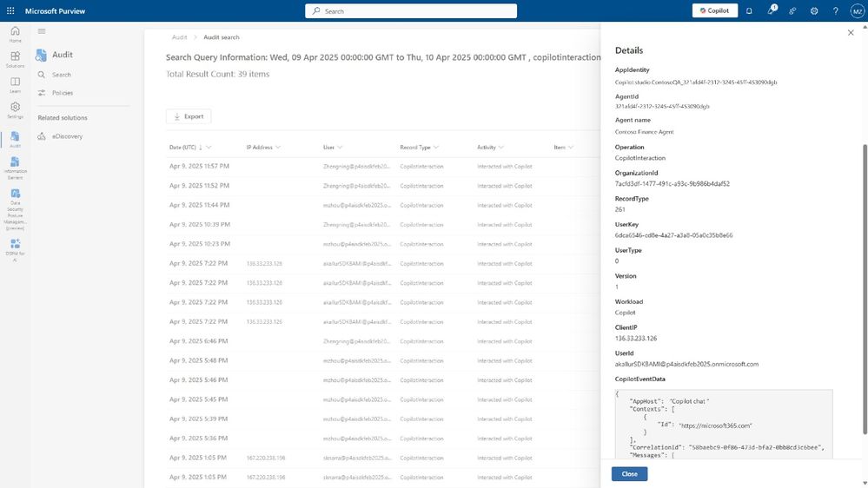The width and height of the screenshot is (868, 488).
Task: Click the Contoso Finance Agent name value
Action: point(645,132)
